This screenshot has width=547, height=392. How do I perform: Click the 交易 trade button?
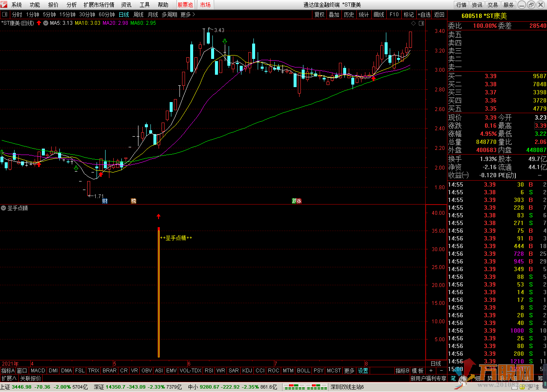point(493,5)
